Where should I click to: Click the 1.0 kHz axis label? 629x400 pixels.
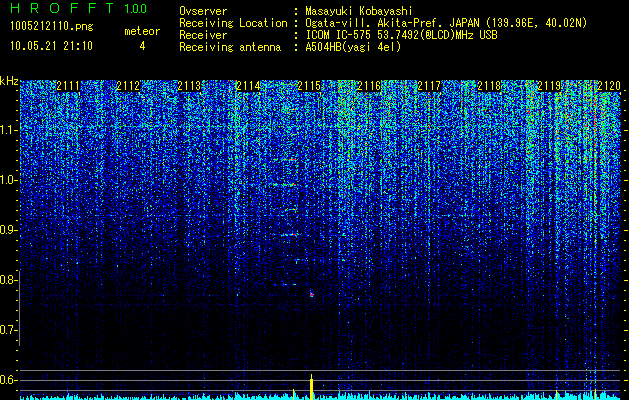tap(8, 180)
